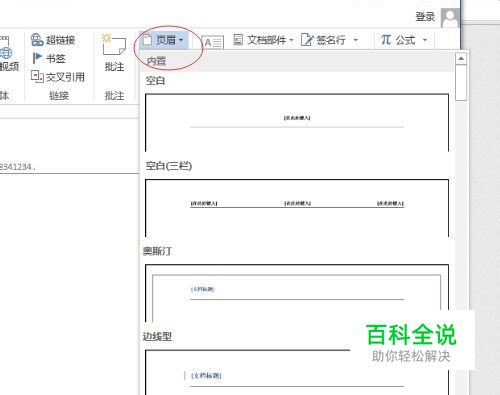Viewport: 500px width, 395px height.
Task: Click the signature line 签名行 icon
Action: (x=307, y=40)
